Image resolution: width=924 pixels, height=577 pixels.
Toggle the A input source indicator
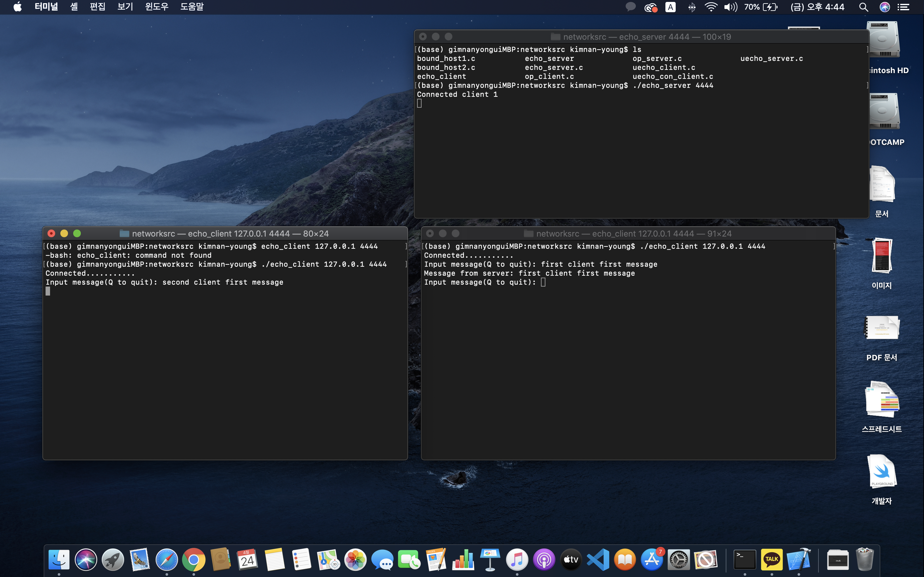click(x=671, y=7)
